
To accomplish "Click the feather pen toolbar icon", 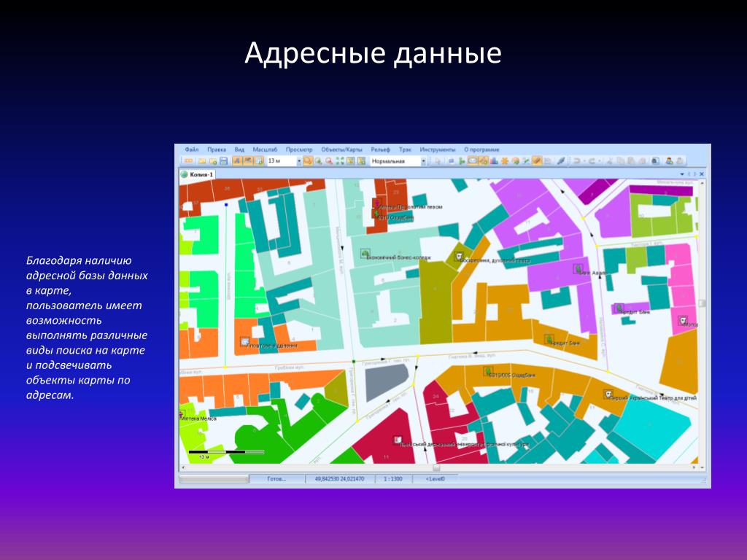I will click(561, 161).
